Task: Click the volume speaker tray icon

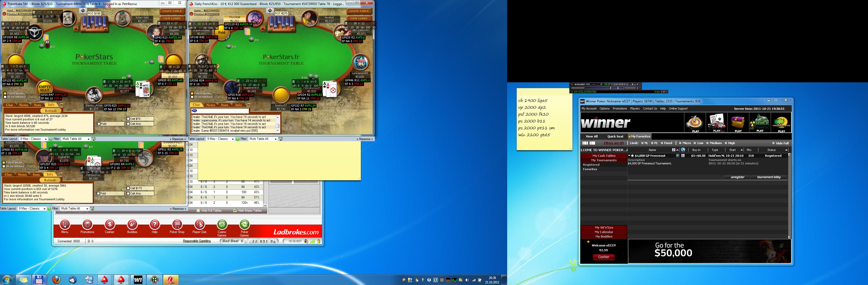Action: 467,280
